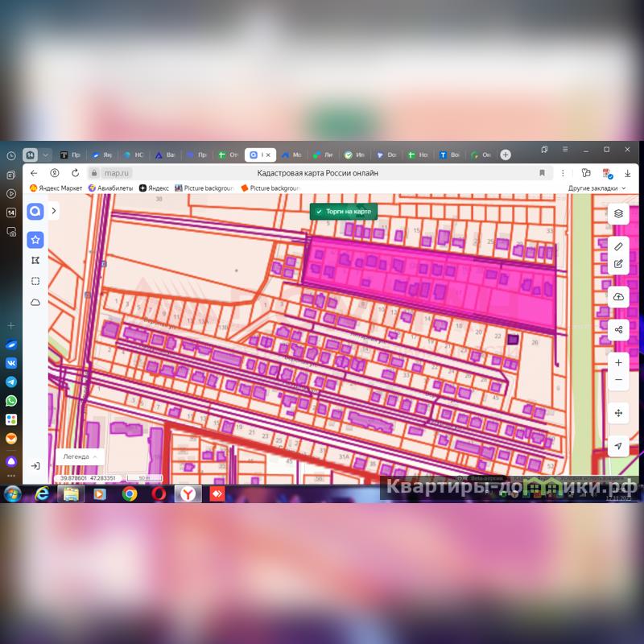
Task: Expand the 'Легенда' panel
Action: (x=80, y=456)
